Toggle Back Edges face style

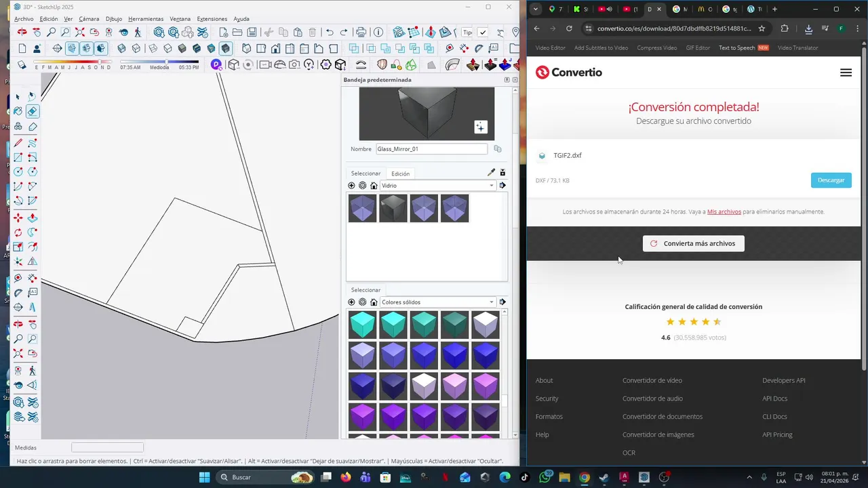click(136, 48)
